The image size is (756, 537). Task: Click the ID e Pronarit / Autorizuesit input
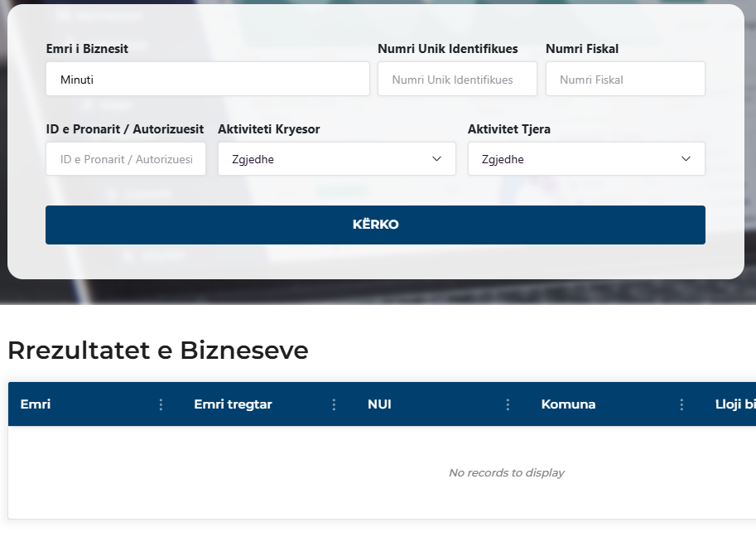click(x=126, y=159)
